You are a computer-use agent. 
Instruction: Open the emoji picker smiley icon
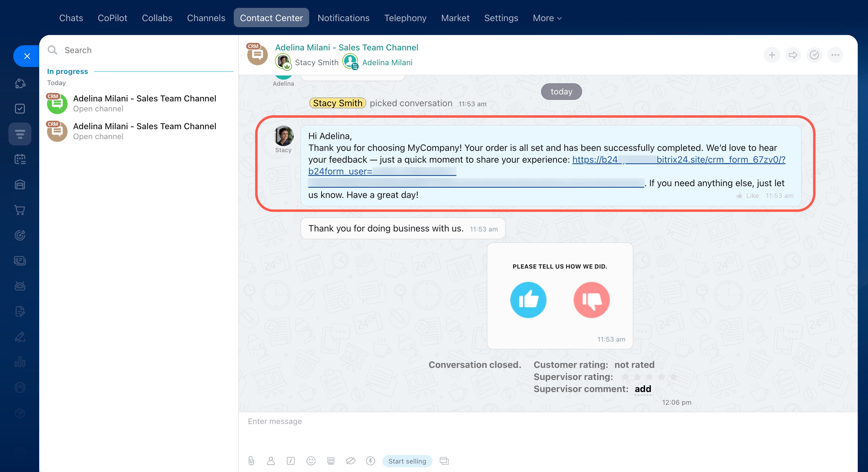311,461
